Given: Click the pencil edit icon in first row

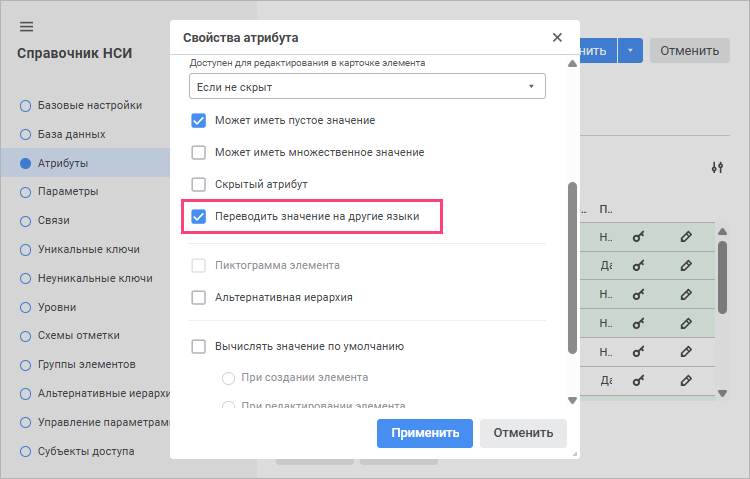Looking at the screenshot, I should coord(686,236).
